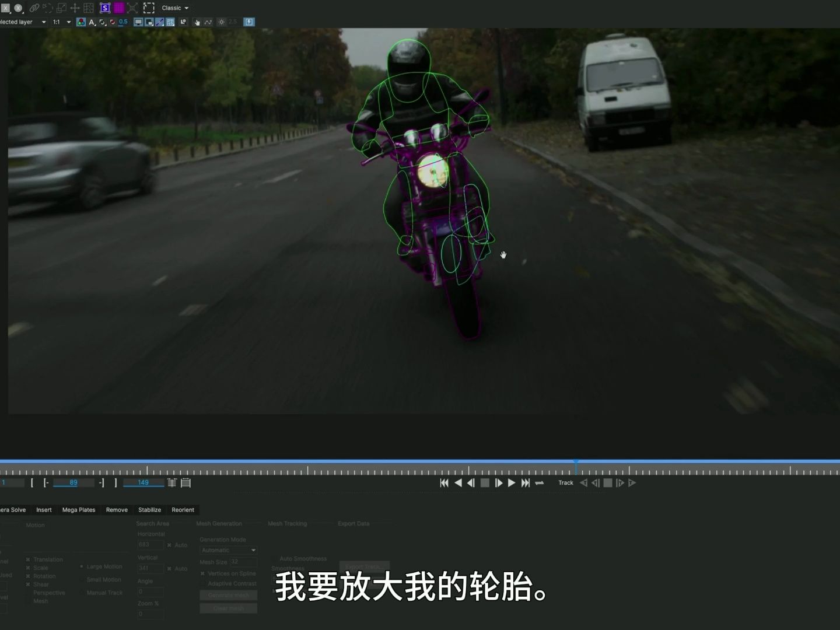The image size is (840, 630).
Task: Go to the first frame
Action: 444,483
